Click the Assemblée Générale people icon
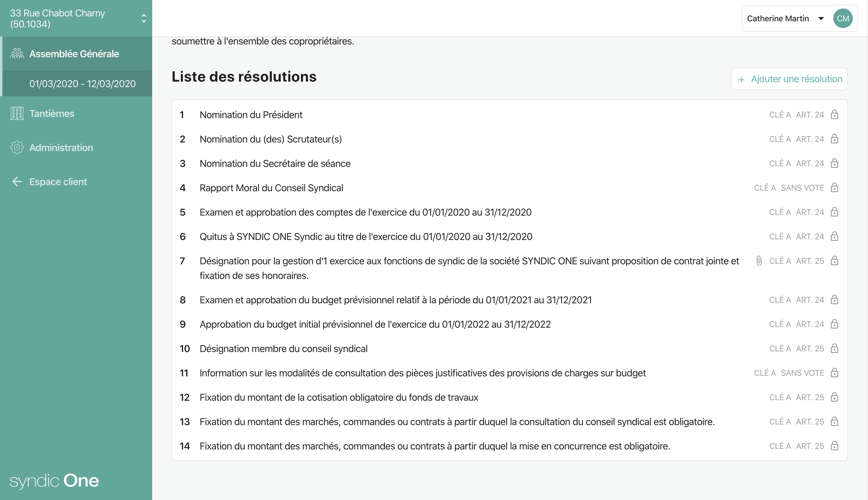Screen dimensions: 868x500 pos(17,54)
